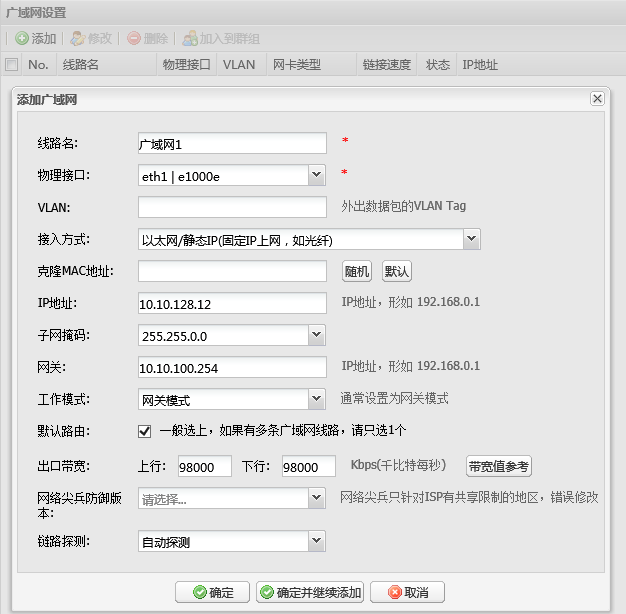The width and height of the screenshot is (626, 614).
Task: Uncheck the 默认路由 checkbox
Action: [145, 431]
